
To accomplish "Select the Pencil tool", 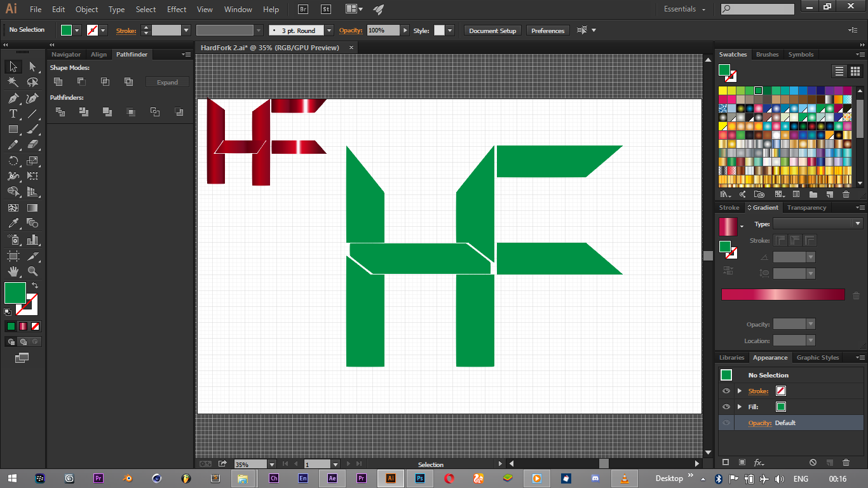I will 13,145.
